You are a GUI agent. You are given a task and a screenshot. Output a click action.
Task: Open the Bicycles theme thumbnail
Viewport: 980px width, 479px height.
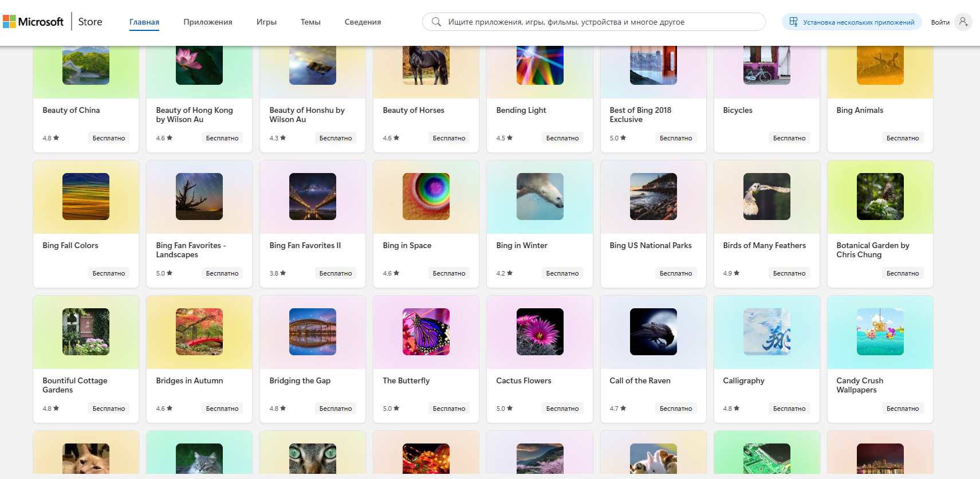[x=767, y=65]
